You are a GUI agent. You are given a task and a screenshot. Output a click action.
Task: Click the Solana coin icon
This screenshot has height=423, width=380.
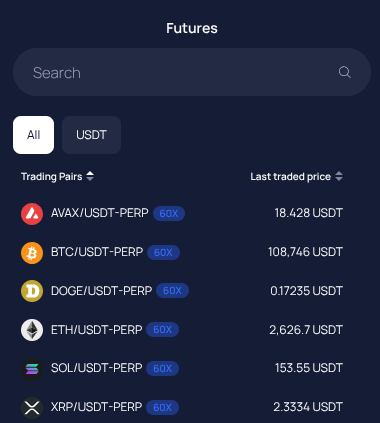[x=32, y=369]
